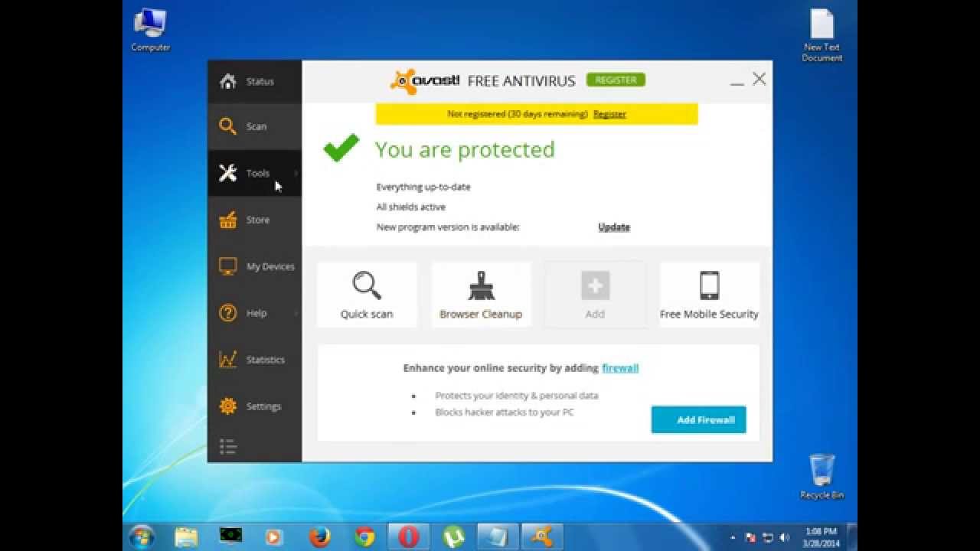This screenshot has height=551, width=980.
Task: Open the Statistics chart icon
Action: [x=227, y=359]
